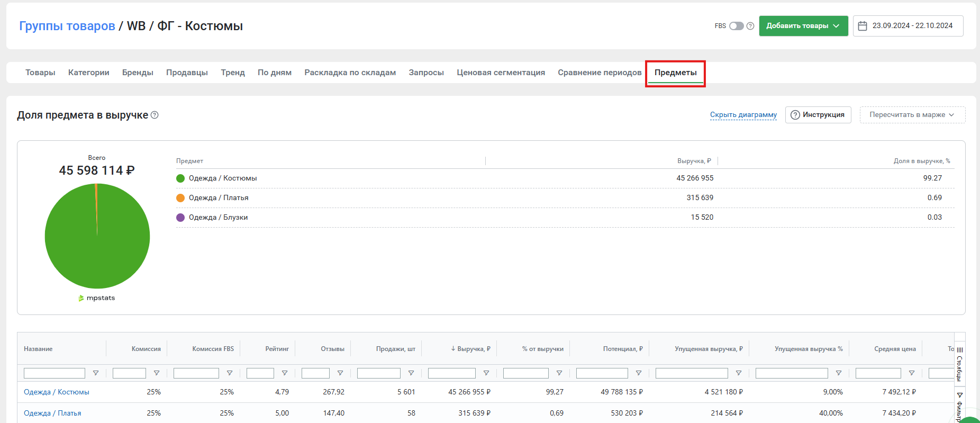Open the filter funnel for Комиссия FBS column
This screenshot has height=423, width=980.
(230, 373)
